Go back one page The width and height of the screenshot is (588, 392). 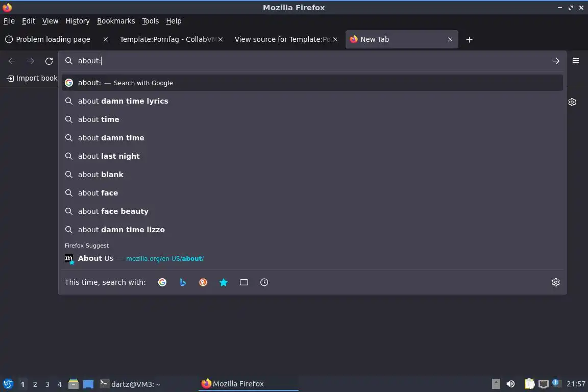click(12, 61)
